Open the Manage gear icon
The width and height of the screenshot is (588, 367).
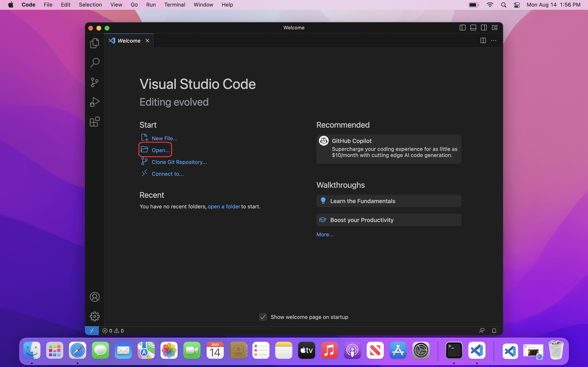tap(95, 316)
